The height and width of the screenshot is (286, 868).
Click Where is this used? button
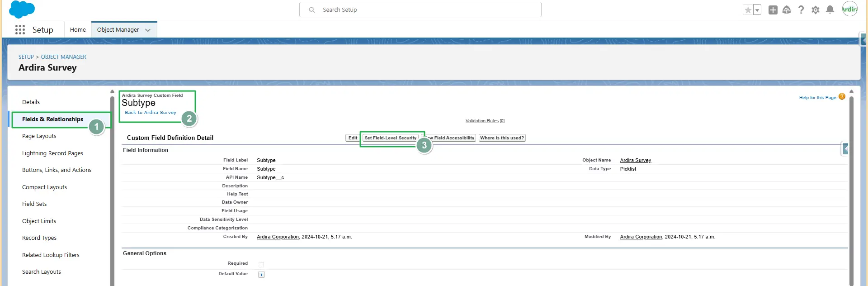(502, 138)
